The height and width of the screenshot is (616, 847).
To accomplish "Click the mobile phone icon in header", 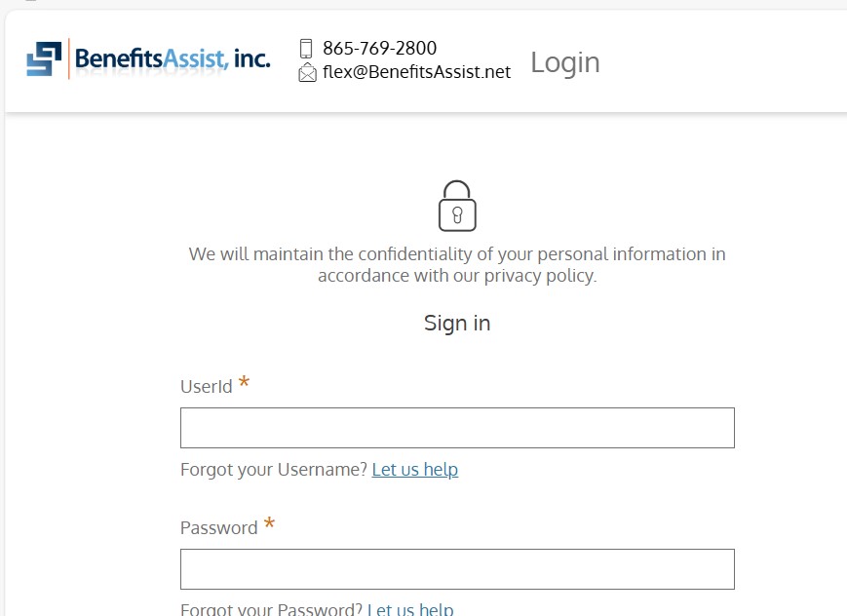I will [x=306, y=48].
